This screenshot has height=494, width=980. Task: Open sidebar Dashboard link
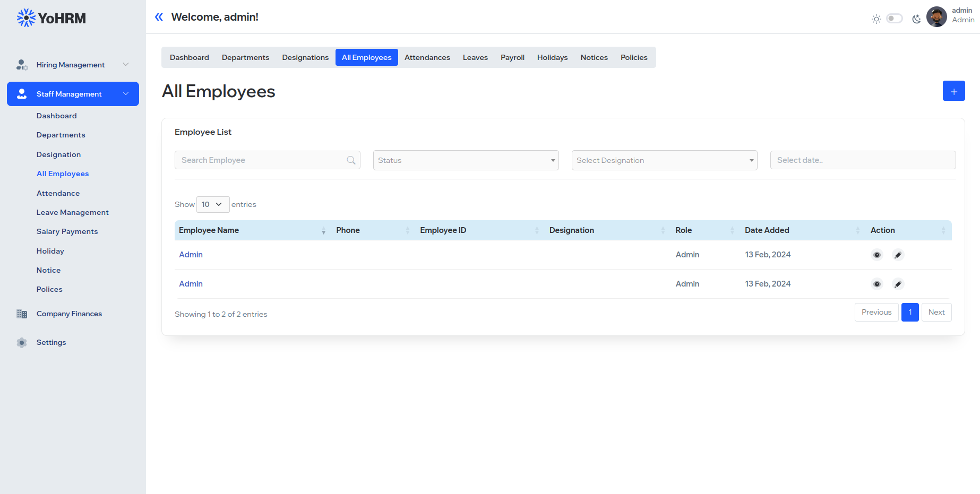[57, 116]
